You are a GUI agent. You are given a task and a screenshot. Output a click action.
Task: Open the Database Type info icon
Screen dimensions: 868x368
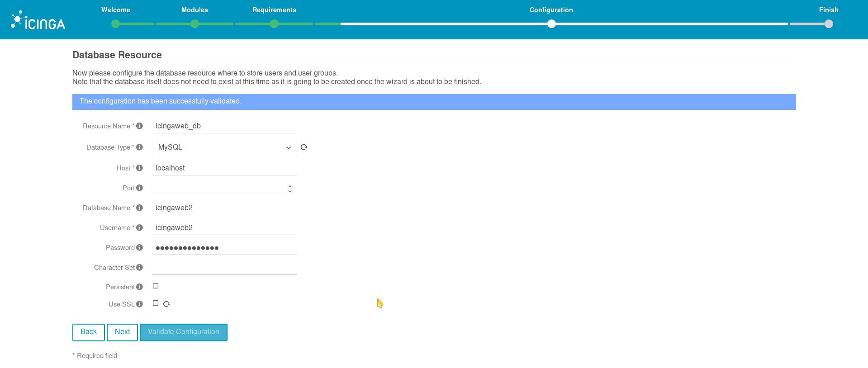[139, 147]
